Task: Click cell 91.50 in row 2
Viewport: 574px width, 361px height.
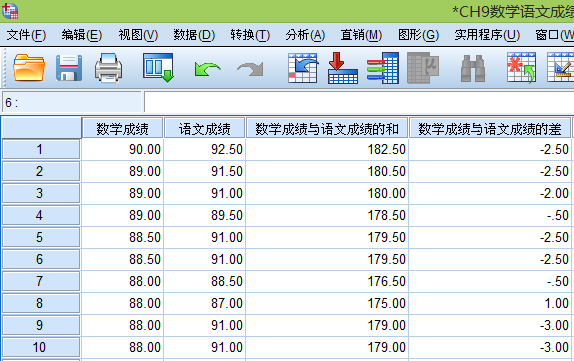Action: tap(205, 171)
